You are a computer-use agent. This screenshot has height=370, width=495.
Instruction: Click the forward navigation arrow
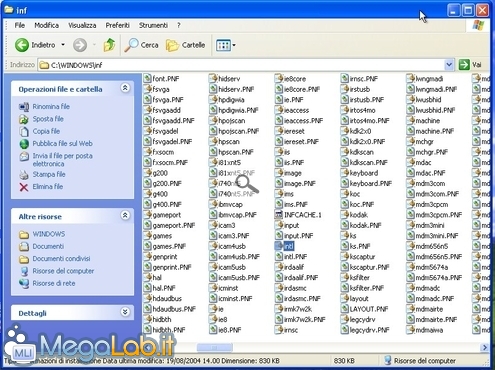pos(80,45)
